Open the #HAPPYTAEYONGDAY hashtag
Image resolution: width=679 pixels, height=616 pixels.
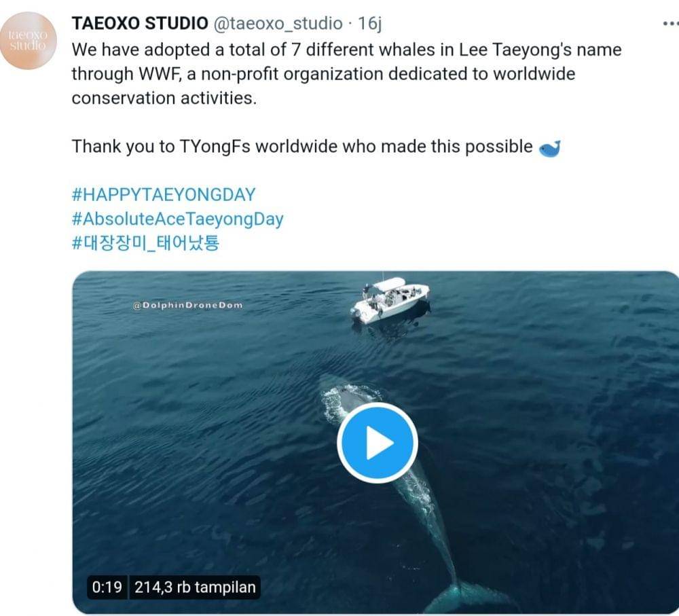pos(163,195)
